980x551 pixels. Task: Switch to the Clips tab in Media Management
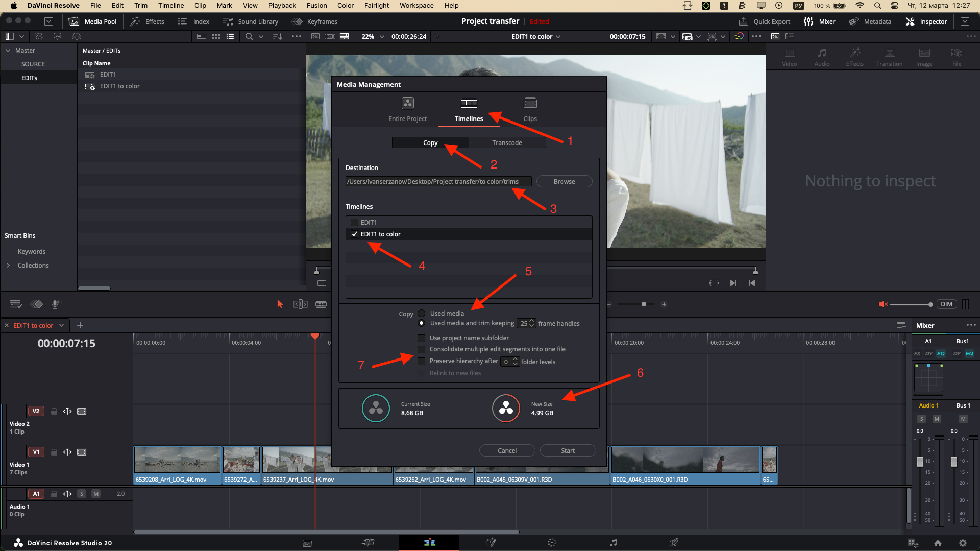tap(530, 109)
